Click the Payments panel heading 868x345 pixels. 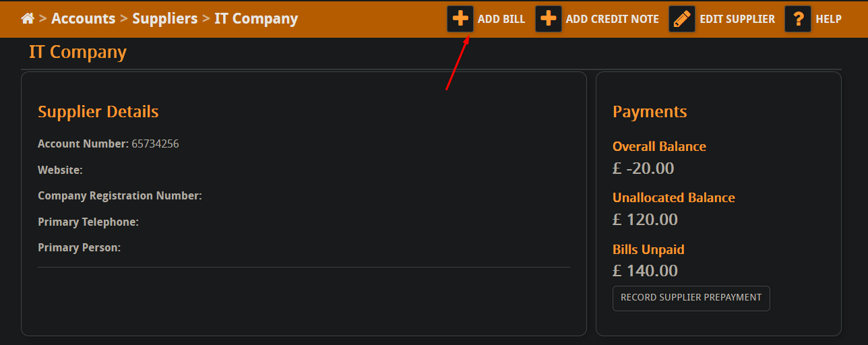tap(650, 112)
